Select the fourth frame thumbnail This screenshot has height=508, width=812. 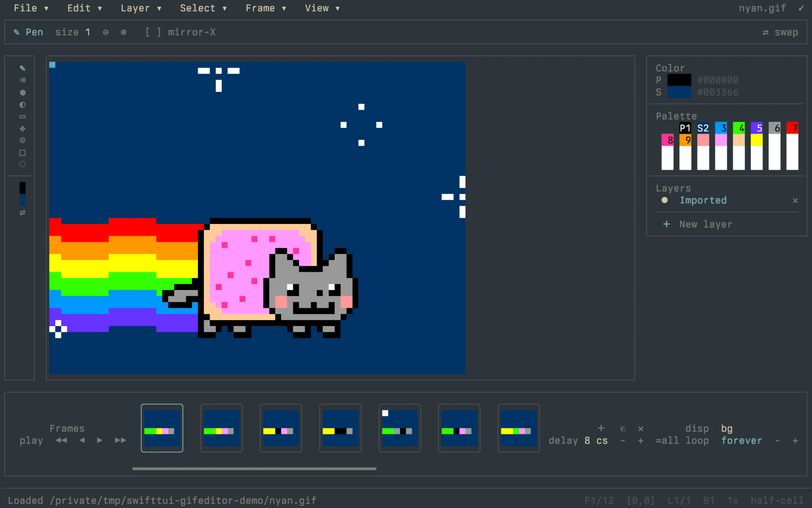340,428
